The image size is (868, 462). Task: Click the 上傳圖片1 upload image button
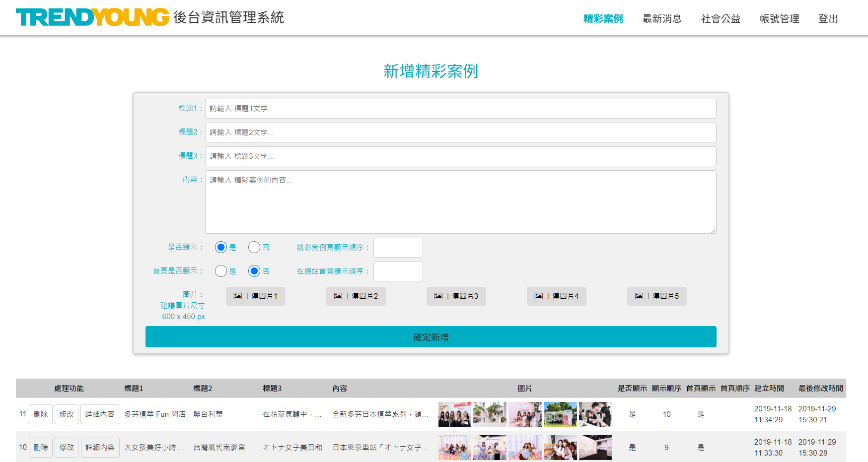[255, 296]
